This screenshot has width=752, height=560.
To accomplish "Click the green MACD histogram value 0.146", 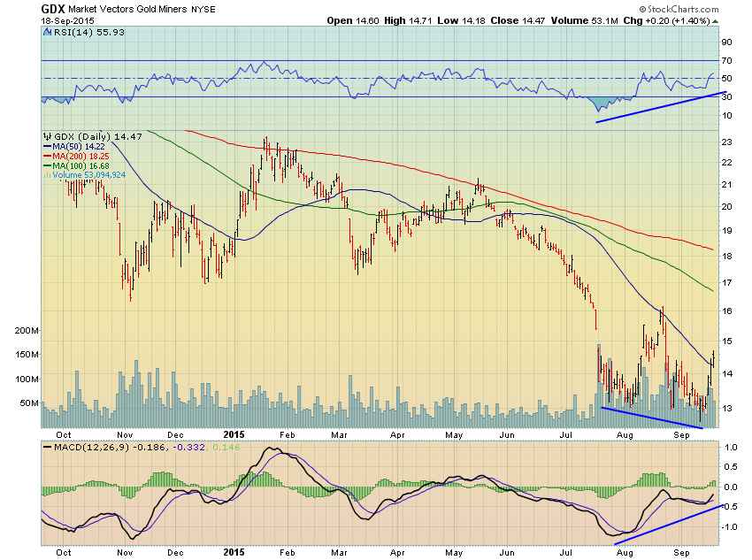I will click(x=226, y=448).
